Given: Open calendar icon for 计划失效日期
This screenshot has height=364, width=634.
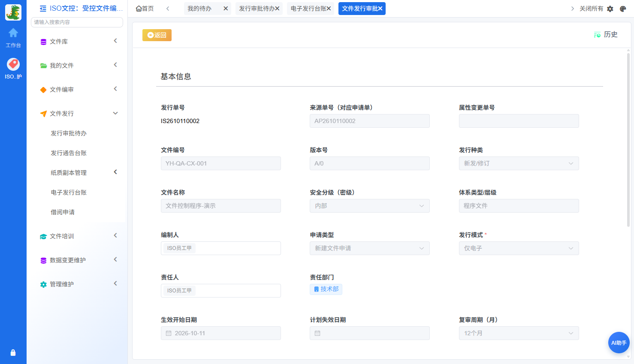Looking at the screenshot, I should point(317,333).
